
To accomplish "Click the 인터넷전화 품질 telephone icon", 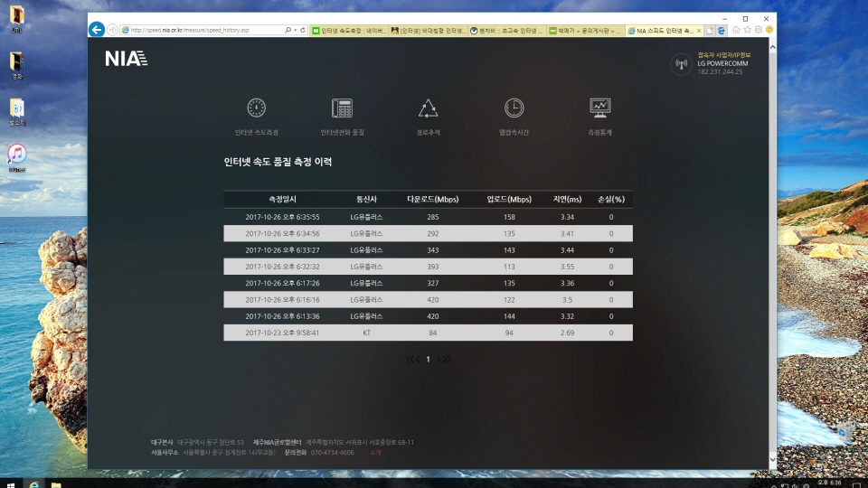I will click(x=342, y=108).
